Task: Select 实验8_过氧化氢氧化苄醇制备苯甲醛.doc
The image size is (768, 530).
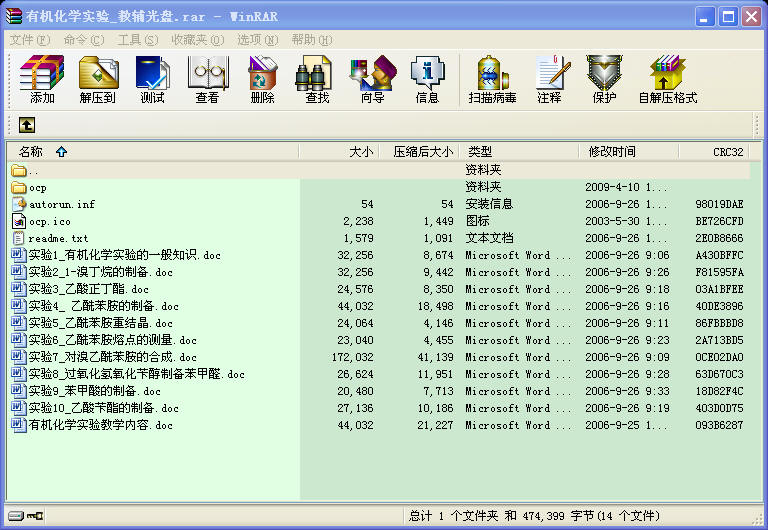Action: click(137, 374)
